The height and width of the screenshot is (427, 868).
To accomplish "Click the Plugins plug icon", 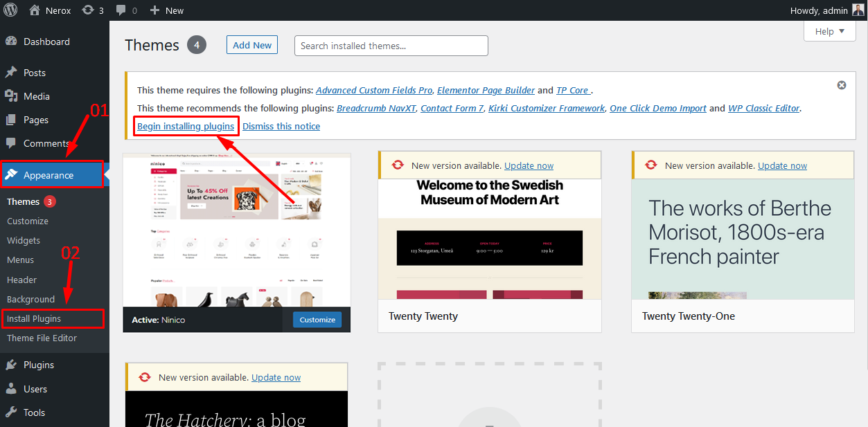I will click(11, 365).
